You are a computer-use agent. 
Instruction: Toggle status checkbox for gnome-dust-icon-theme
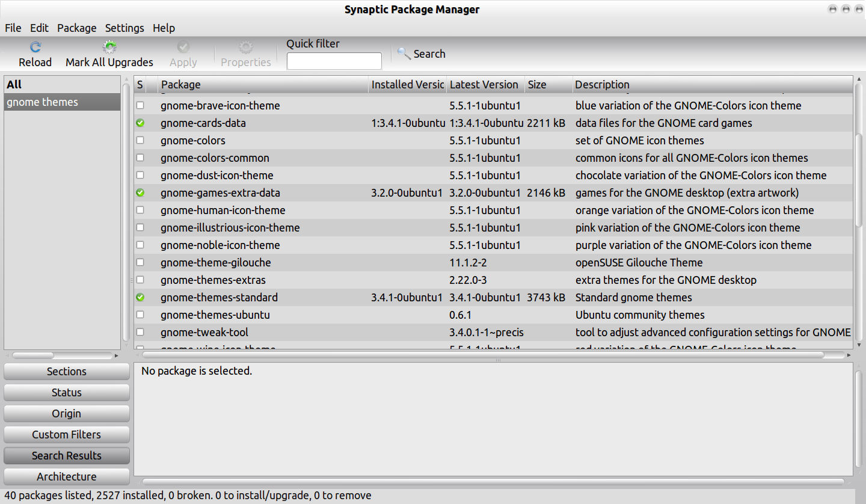(x=140, y=175)
